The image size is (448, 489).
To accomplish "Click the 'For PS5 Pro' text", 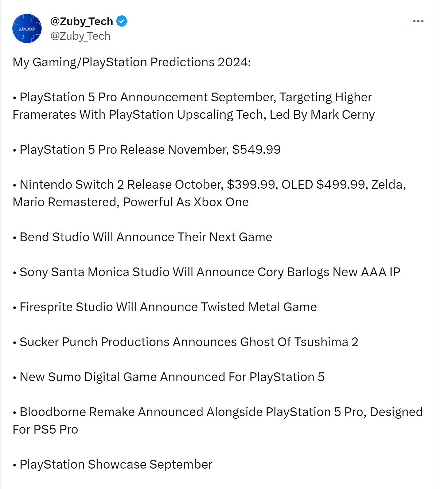I will (45, 430).
